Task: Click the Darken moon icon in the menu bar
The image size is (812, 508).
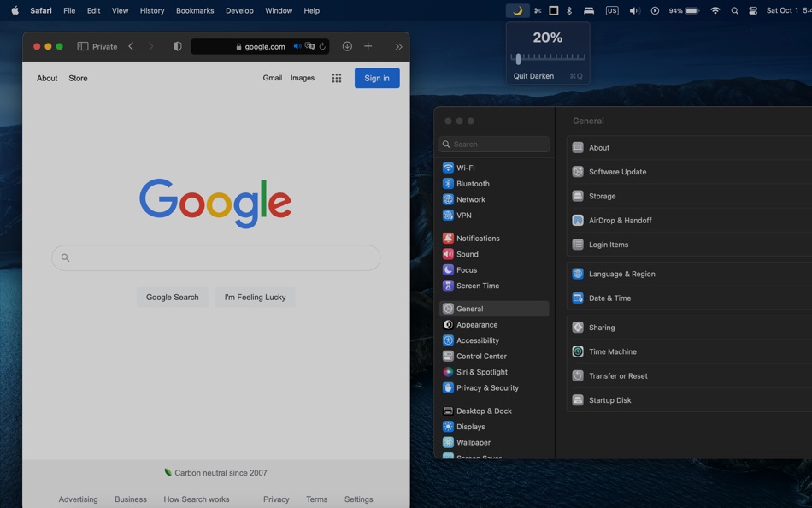Action: 517,10
